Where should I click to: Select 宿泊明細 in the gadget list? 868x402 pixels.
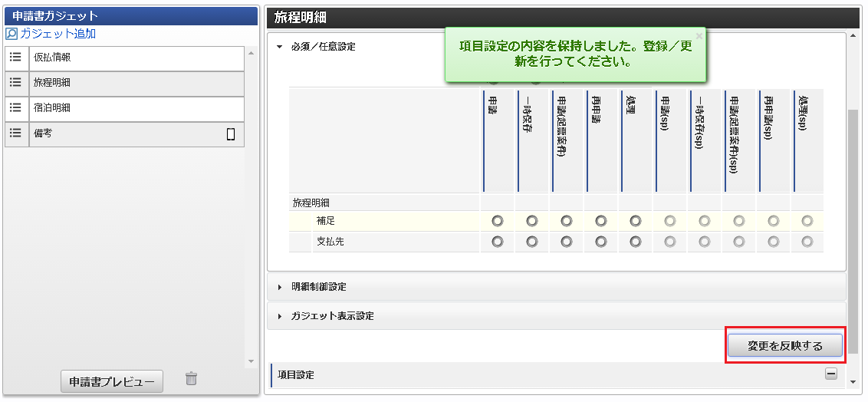pos(136,108)
